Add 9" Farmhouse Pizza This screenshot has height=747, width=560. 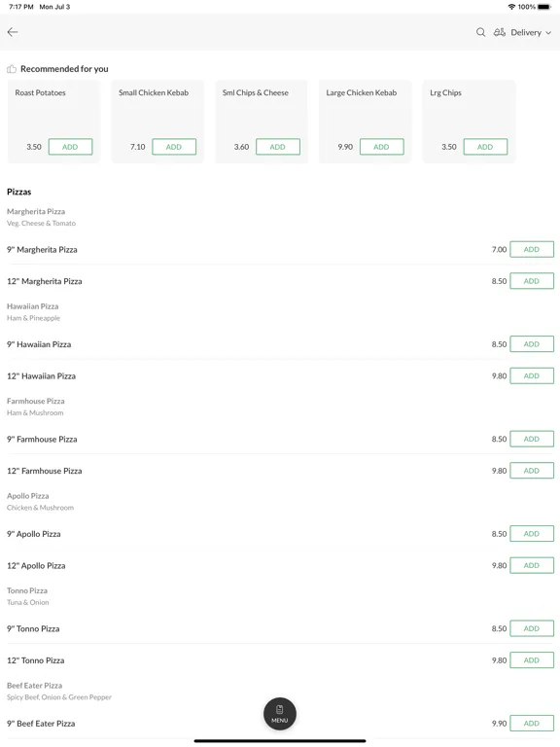532,439
